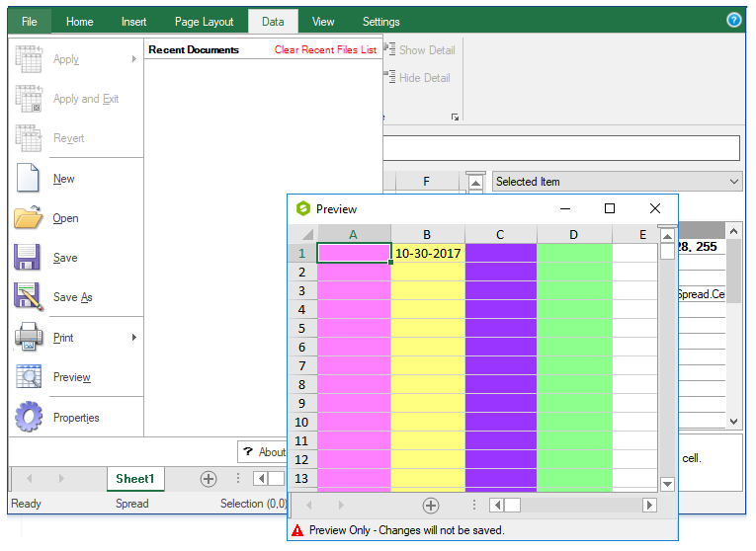This screenshot has width=756, height=551.
Task: Click the Apply and Exit icon
Action: 29,99
